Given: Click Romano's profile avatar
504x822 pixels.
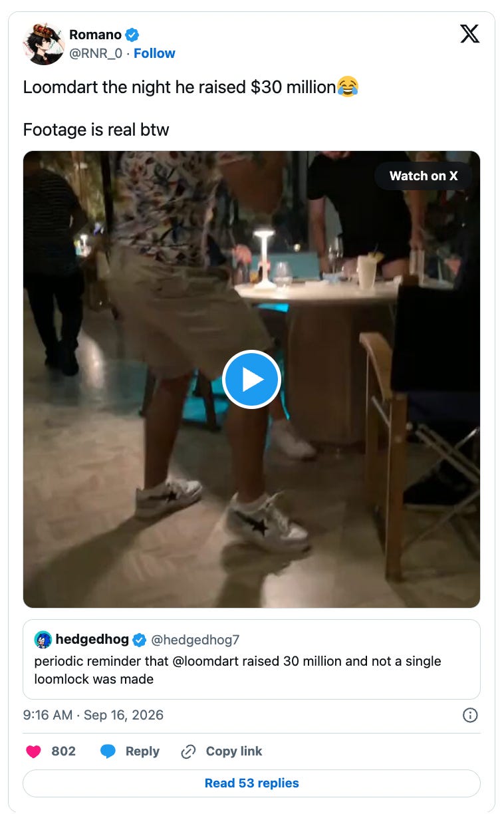Looking at the screenshot, I should (43, 44).
